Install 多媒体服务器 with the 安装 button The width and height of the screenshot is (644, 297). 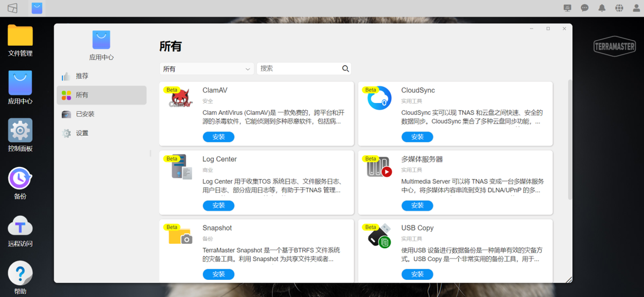tap(417, 206)
